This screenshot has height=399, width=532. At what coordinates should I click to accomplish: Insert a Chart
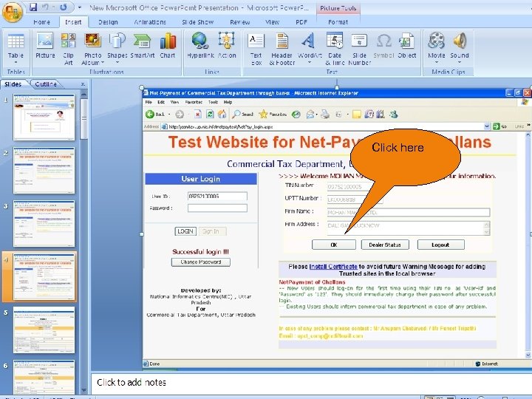coord(168,46)
